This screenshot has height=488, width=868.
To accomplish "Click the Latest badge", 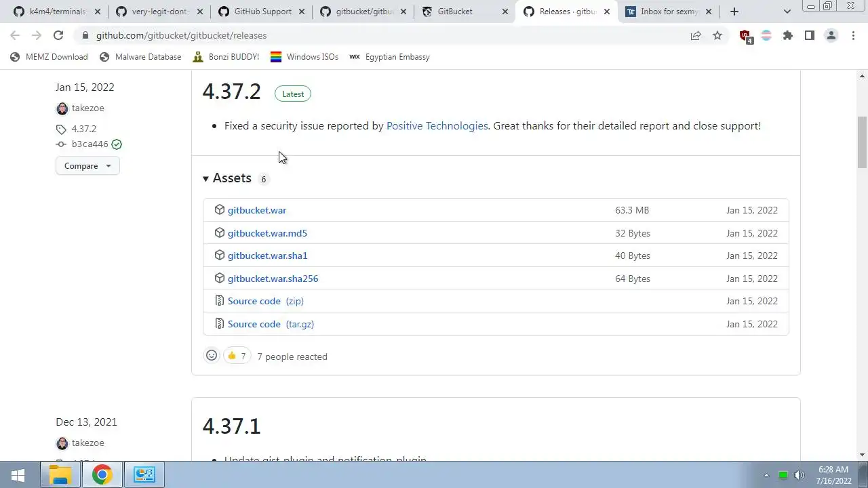I will coord(293,94).
